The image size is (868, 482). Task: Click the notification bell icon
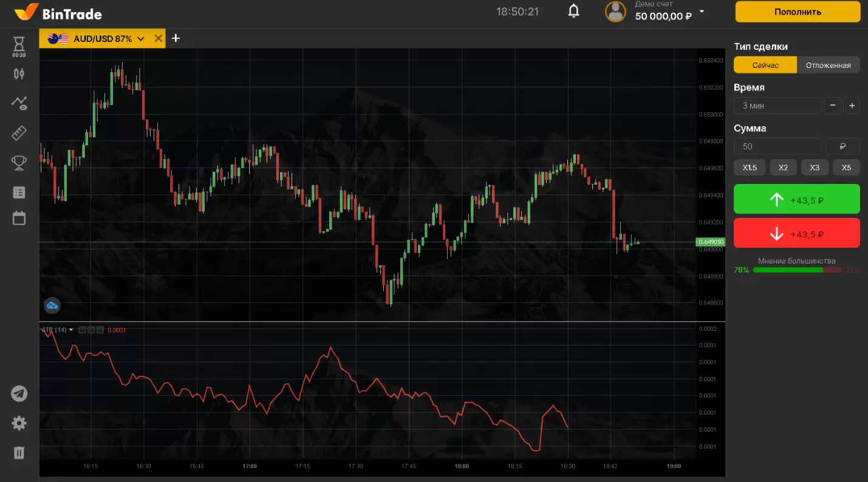point(573,12)
